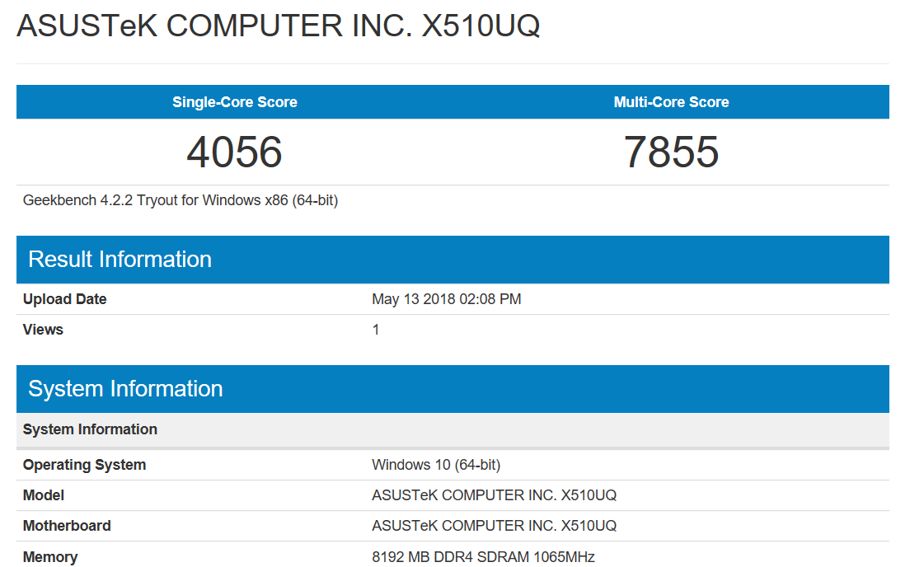Click the gray System Information table subheader
The image size is (924, 567).
[90, 429]
